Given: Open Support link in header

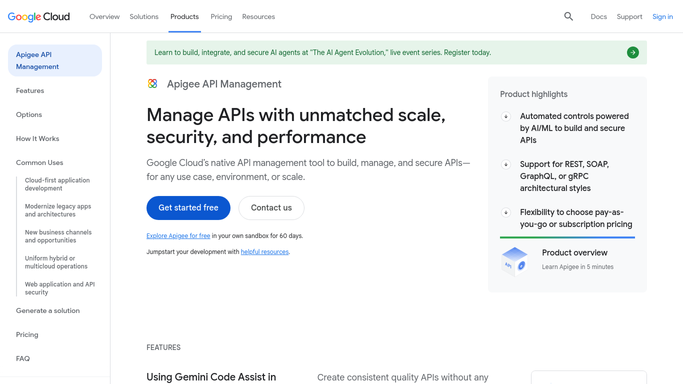Looking at the screenshot, I should [x=629, y=17].
